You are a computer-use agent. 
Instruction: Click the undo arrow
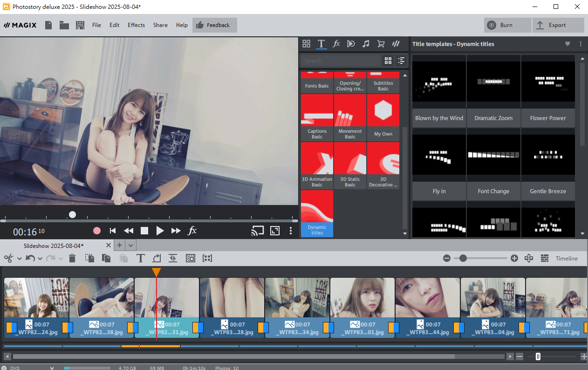tap(30, 258)
